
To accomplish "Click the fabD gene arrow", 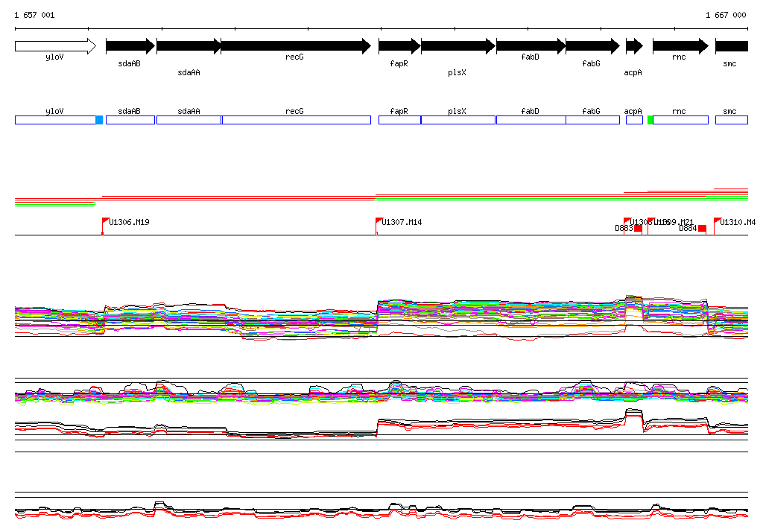I will click(x=530, y=46).
